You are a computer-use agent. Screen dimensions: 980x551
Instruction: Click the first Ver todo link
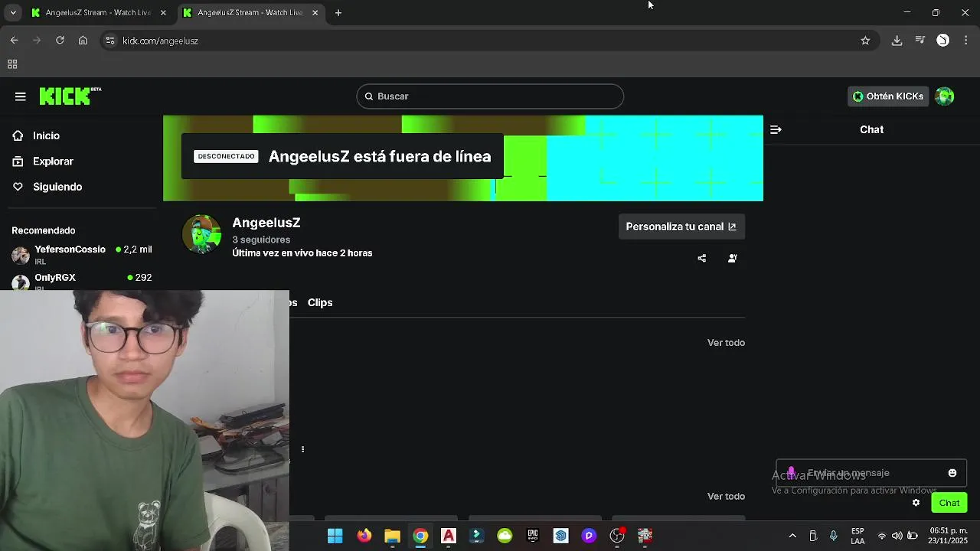pos(726,342)
